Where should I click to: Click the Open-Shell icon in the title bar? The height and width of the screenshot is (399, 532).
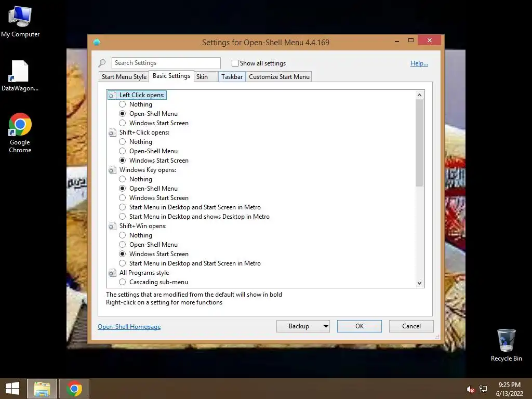pos(97,42)
